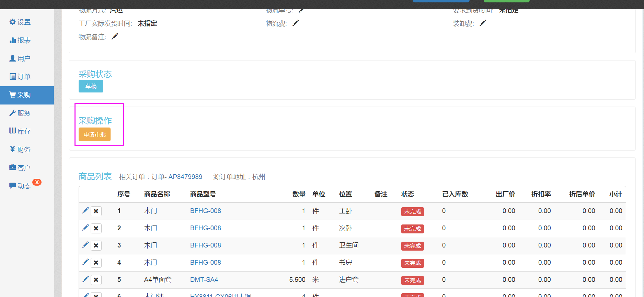
Task: Open BFHG-008 link in row 2
Action: coord(205,228)
